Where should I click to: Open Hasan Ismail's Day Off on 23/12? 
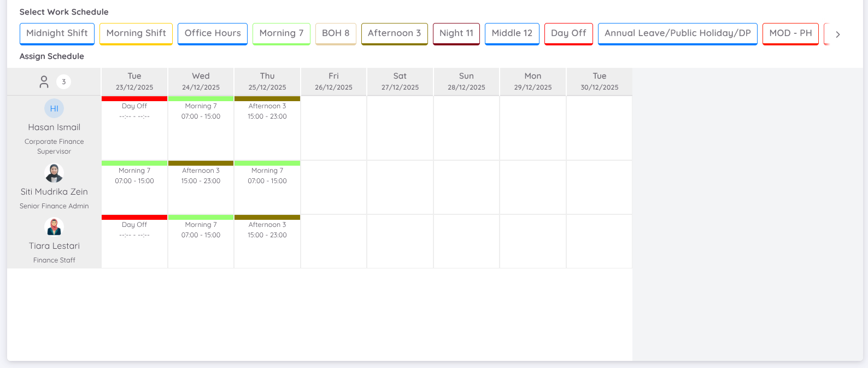(134, 128)
